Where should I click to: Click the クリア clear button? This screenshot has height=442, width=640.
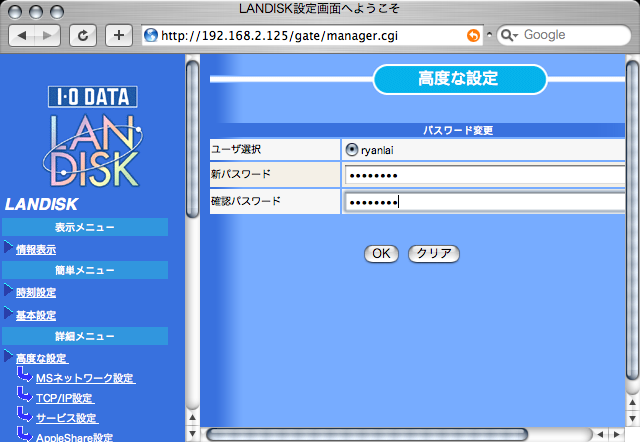click(434, 254)
